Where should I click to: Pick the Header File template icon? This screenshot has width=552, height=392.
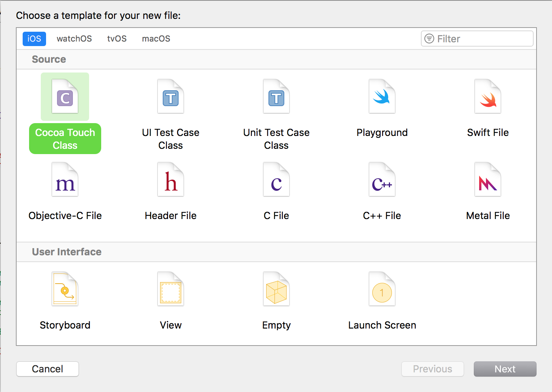171,179
